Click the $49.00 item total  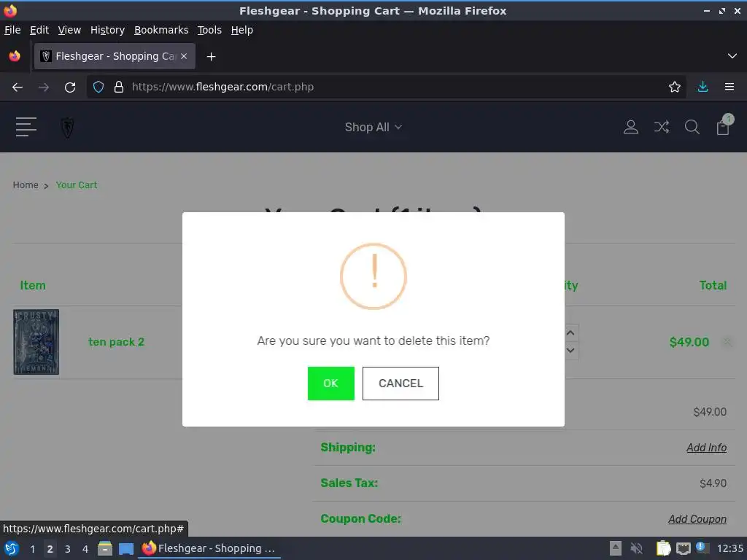coord(689,342)
